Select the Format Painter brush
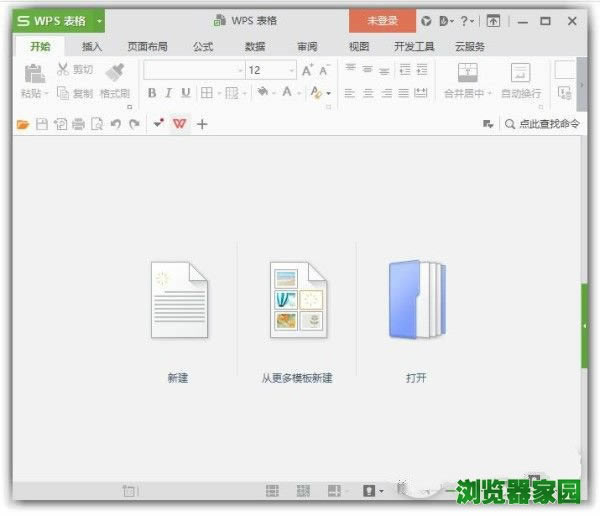Image resolution: width=600 pixels, height=516 pixels. click(x=115, y=72)
